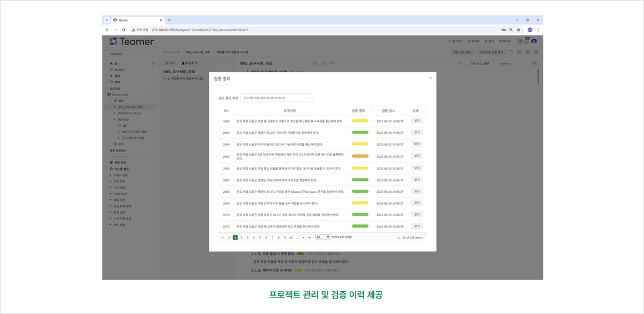Jump to the first page arrow

223,237
